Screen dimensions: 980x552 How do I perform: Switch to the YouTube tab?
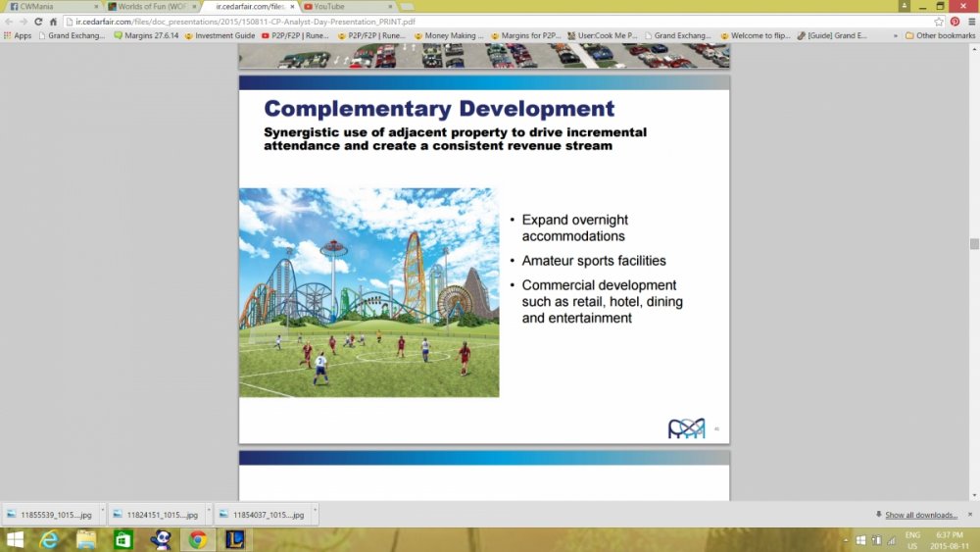pos(343,6)
